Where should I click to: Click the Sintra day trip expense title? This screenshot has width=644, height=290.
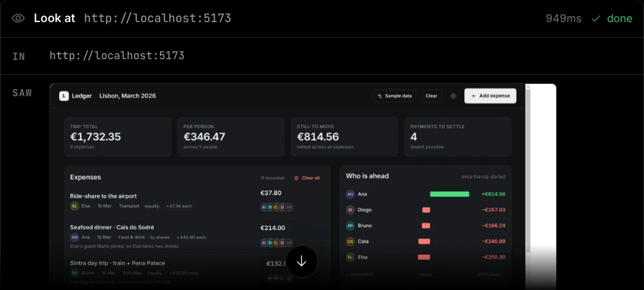(x=117, y=263)
